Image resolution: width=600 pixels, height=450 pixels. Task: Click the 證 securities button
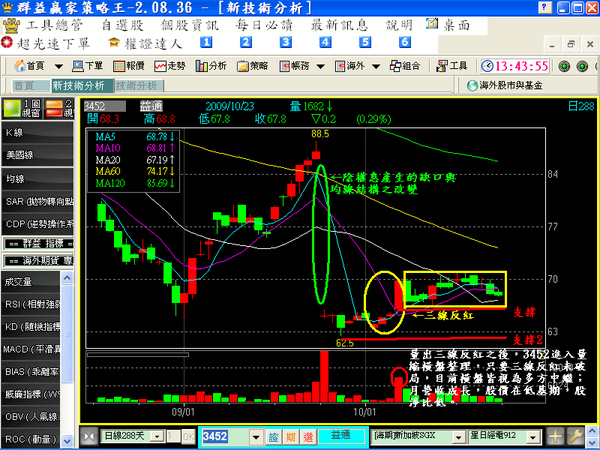click(x=273, y=436)
